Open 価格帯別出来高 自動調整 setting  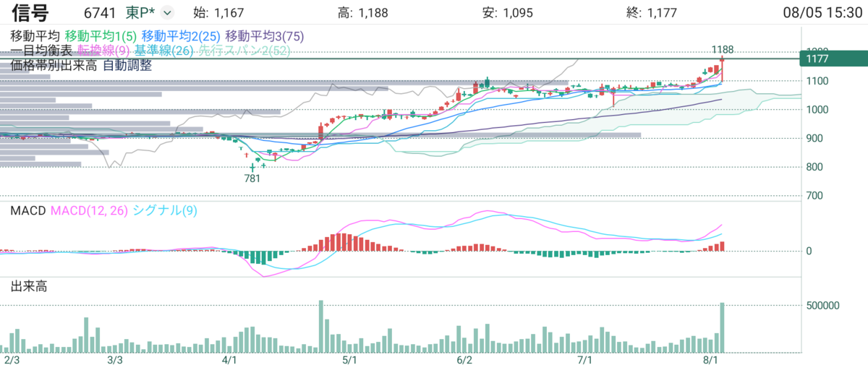click(x=81, y=65)
